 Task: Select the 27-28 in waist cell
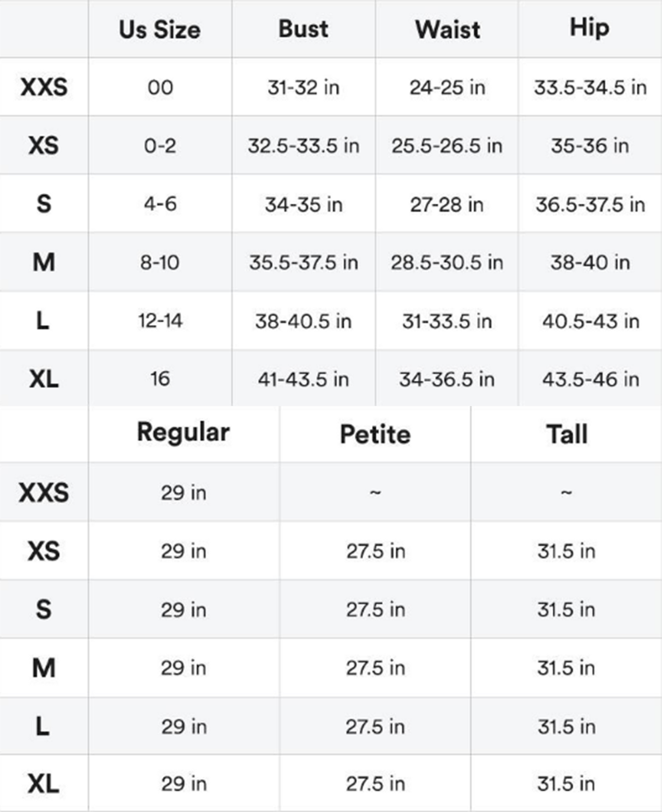[x=447, y=205]
